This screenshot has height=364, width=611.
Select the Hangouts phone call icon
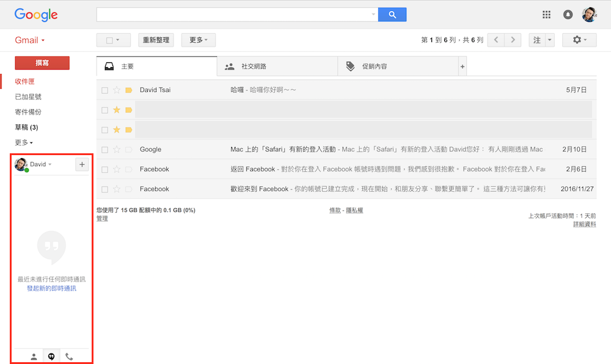(x=69, y=355)
